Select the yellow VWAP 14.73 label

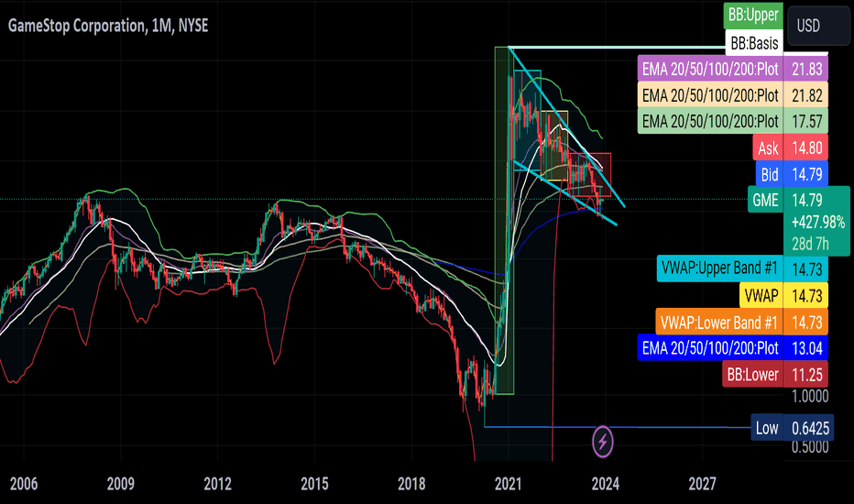[783, 295]
